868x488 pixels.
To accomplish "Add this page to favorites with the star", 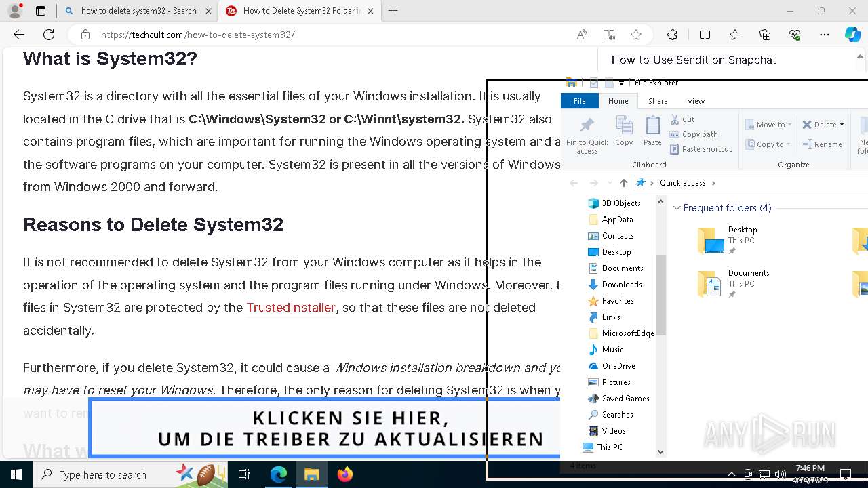I will 635,35.
